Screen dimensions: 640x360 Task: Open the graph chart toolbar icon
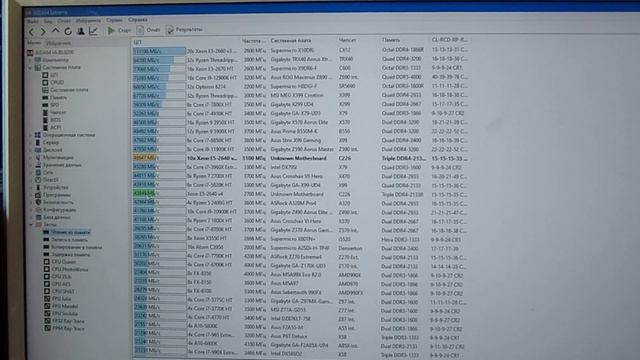pos(93,31)
